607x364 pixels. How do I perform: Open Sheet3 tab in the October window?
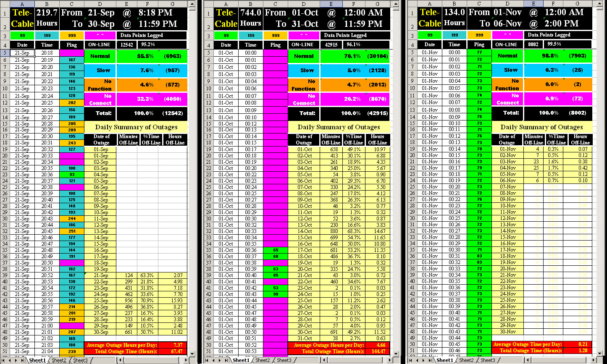tap(284, 360)
